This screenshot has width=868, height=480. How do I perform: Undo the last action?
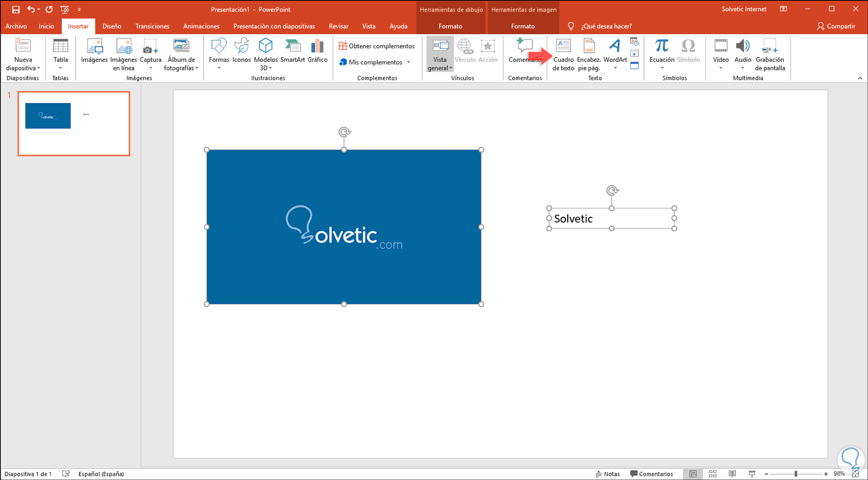(x=31, y=9)
